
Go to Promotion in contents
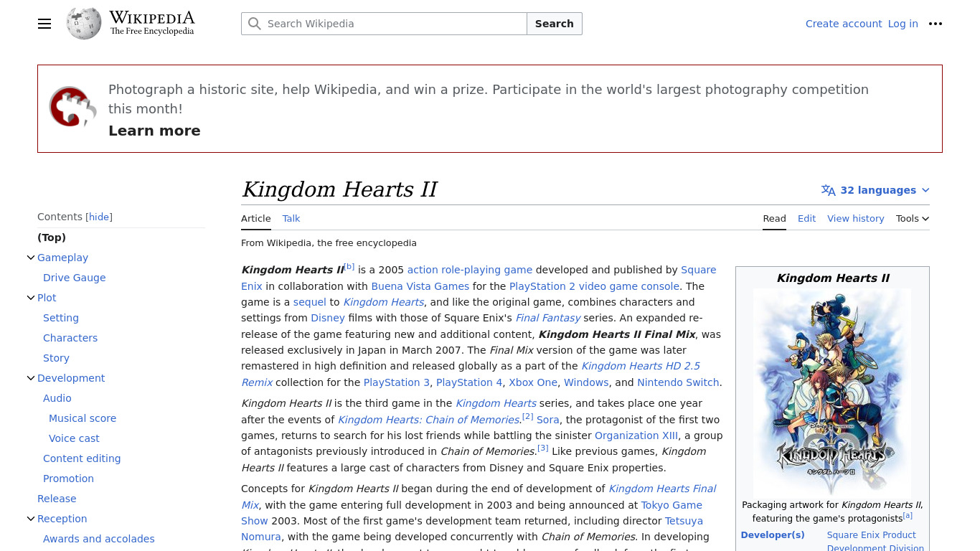click(x=68, y=479)
